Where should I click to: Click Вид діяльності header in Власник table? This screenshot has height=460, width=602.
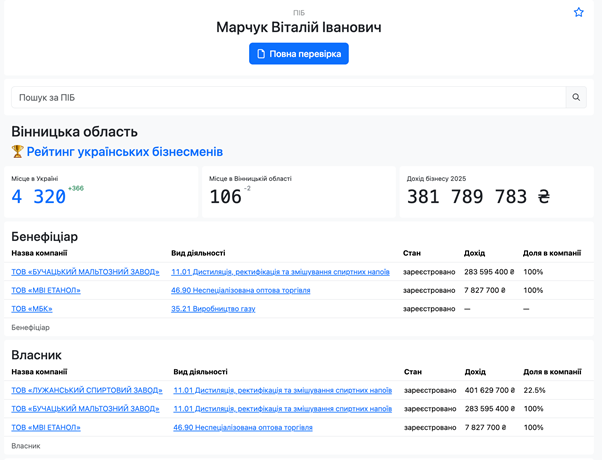(x=200, y=372)
